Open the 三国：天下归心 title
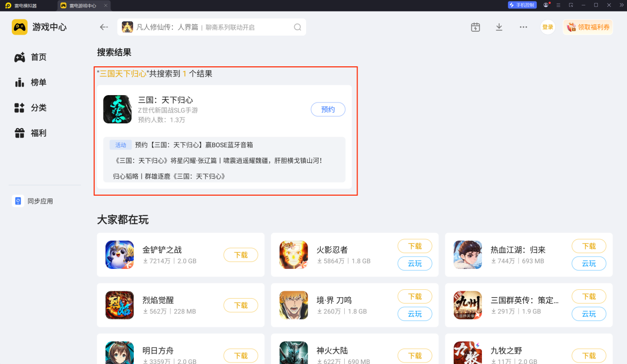Screen dimensions: 627x364 tap(165, 100)
